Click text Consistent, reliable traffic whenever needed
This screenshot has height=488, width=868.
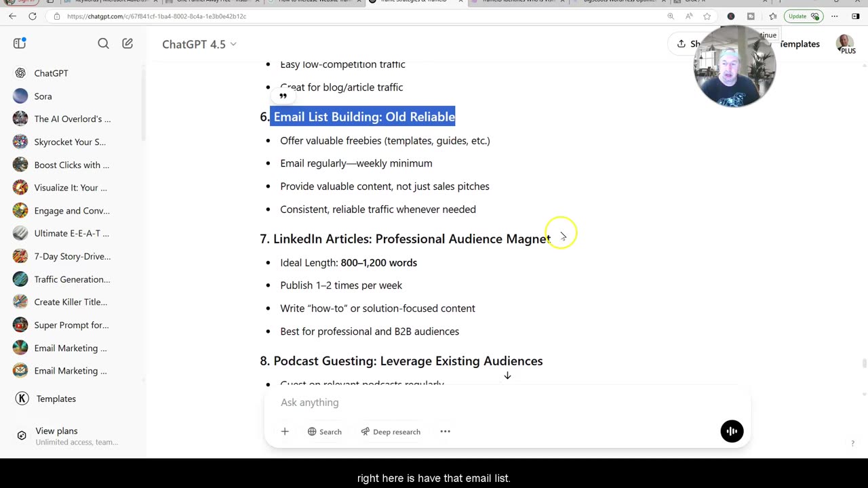pyautogui.click(x=378, y=209)
